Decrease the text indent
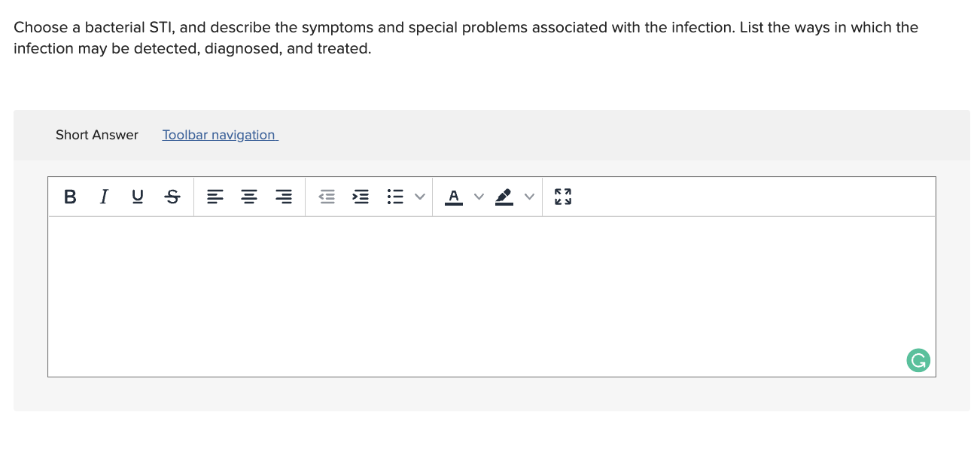 [327, 197]
